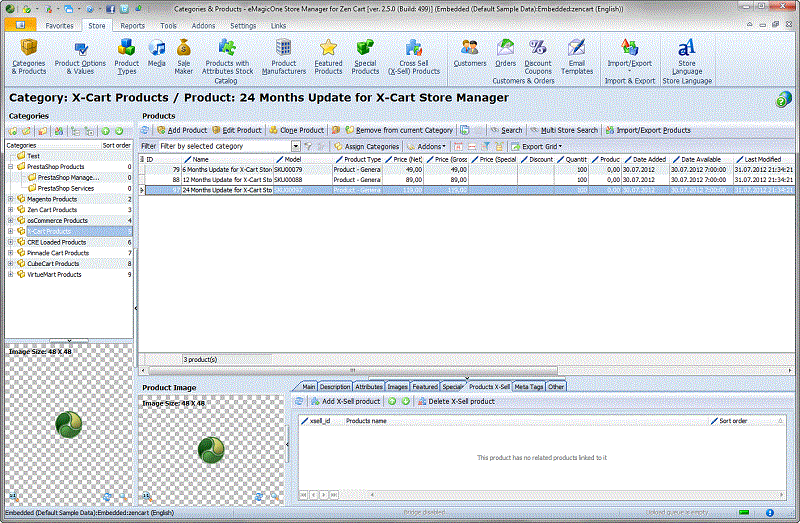The image size is (800, 523).
Task: Open Categories & Products from ribbon
Action: (x=29, y=57)
